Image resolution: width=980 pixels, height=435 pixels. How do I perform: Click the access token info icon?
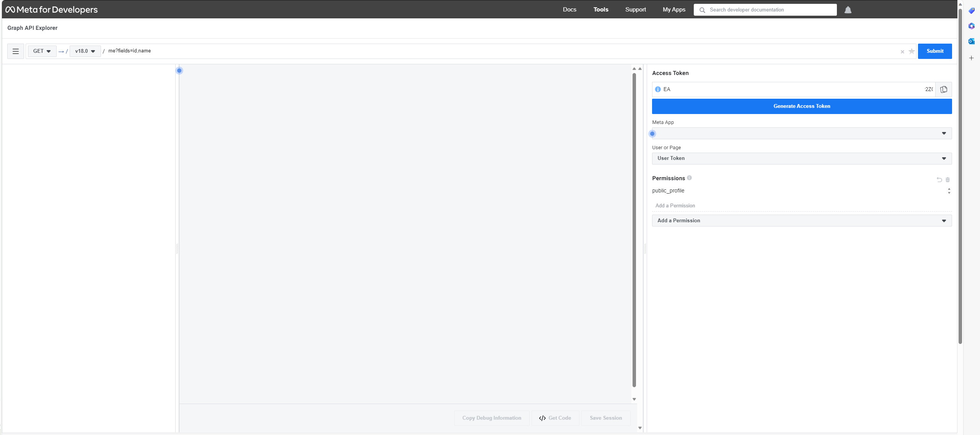658,90
